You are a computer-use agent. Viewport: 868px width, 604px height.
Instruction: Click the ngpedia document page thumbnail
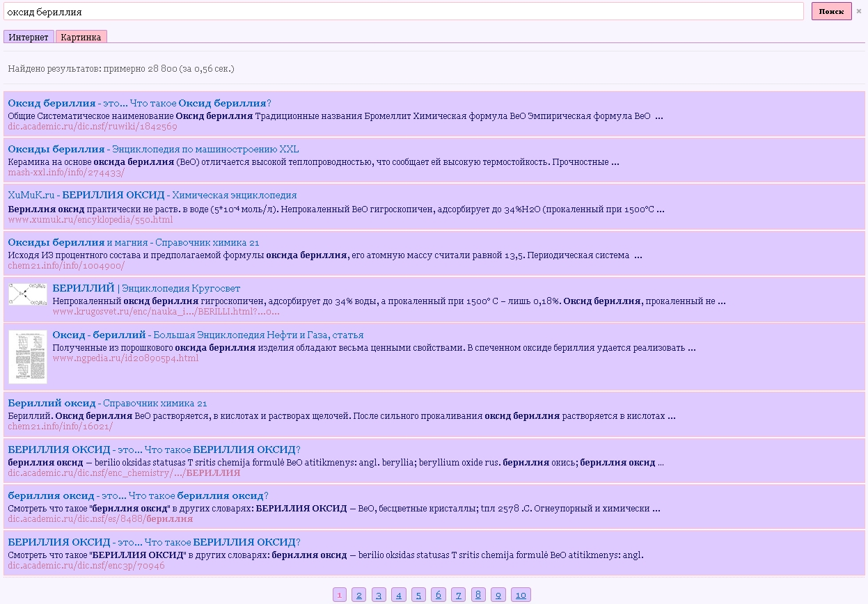click(28, 356)
